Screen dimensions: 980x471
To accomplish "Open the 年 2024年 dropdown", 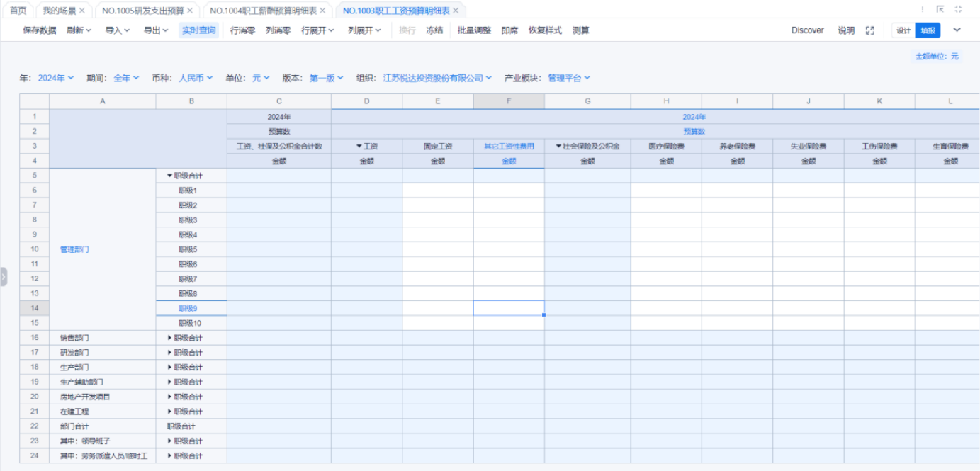I will tap(55, 78).
